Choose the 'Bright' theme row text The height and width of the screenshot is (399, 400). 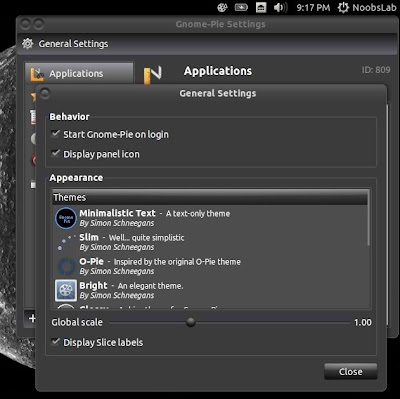click(x=131, y=290)
